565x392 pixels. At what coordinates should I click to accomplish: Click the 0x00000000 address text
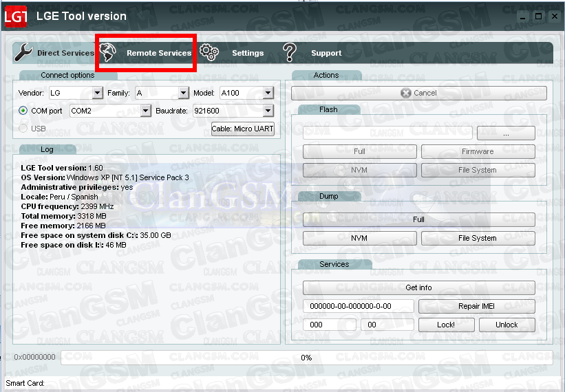34,357
